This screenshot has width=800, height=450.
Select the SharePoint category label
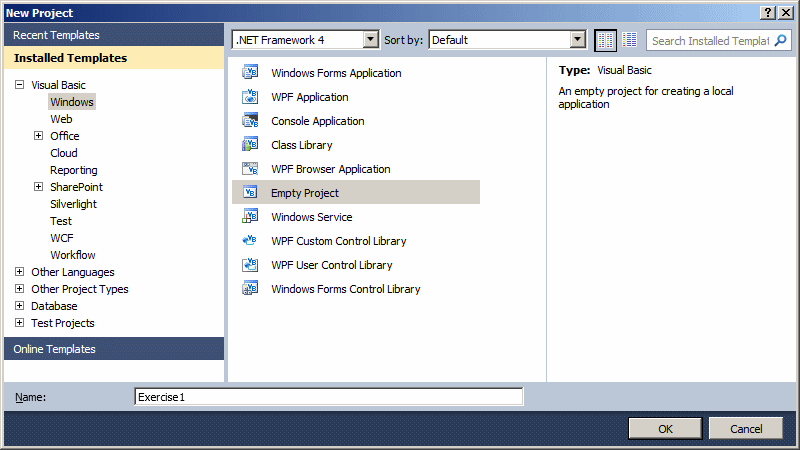pos(76,187)
